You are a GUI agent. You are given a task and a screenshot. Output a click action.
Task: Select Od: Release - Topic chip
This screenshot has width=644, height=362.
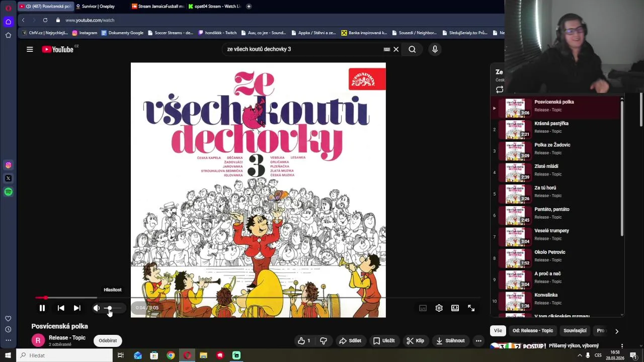tap(532, 330)
